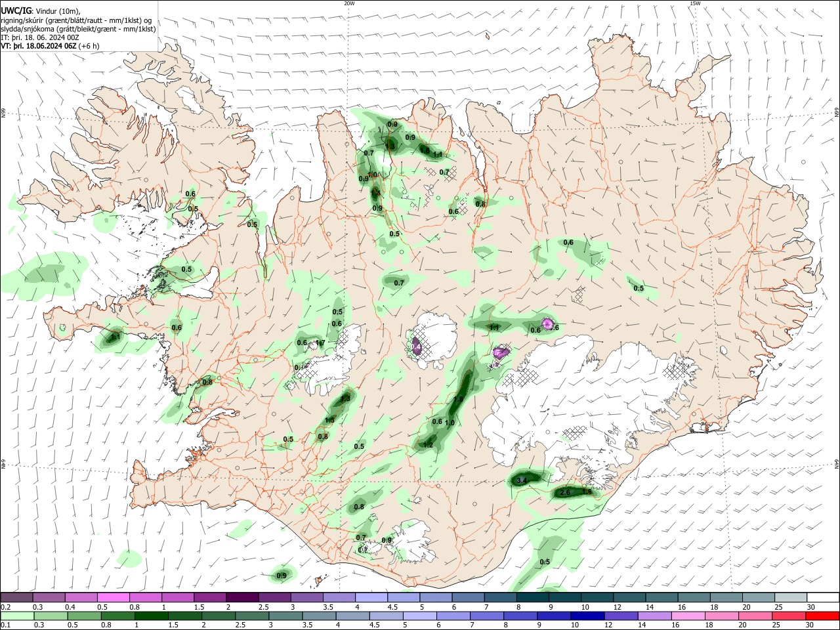The image size is (840, 630).
Task: Click the 3.4 precipitation value on the map
Action: pyautogui.click(x=522, y=481)
